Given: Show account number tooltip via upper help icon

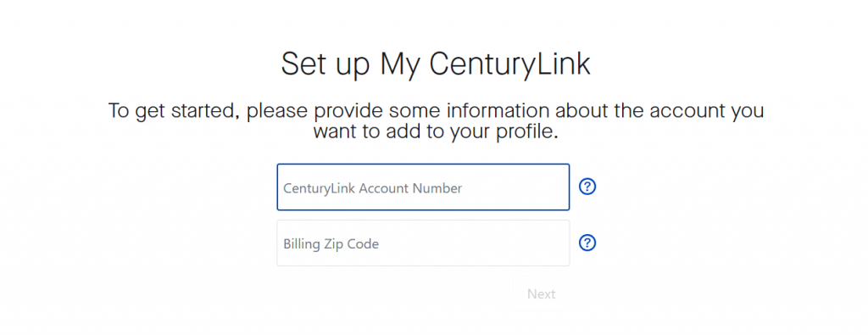Looking at the screenshot, I should click(x=587, y=187).
